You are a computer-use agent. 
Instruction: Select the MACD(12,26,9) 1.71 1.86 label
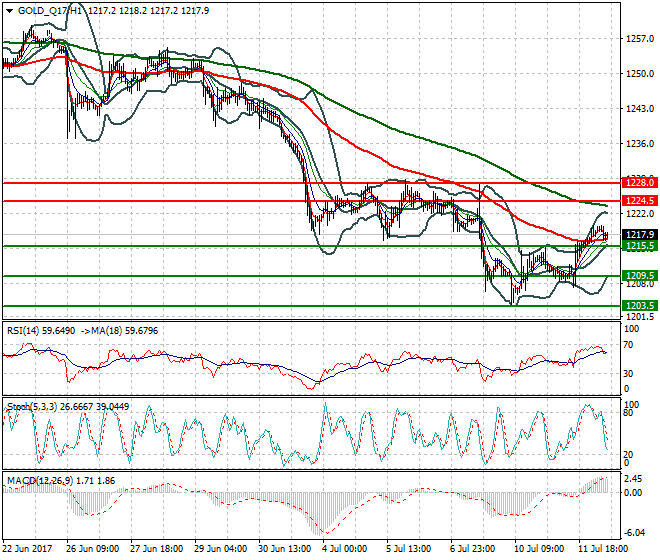coord(61,481)
